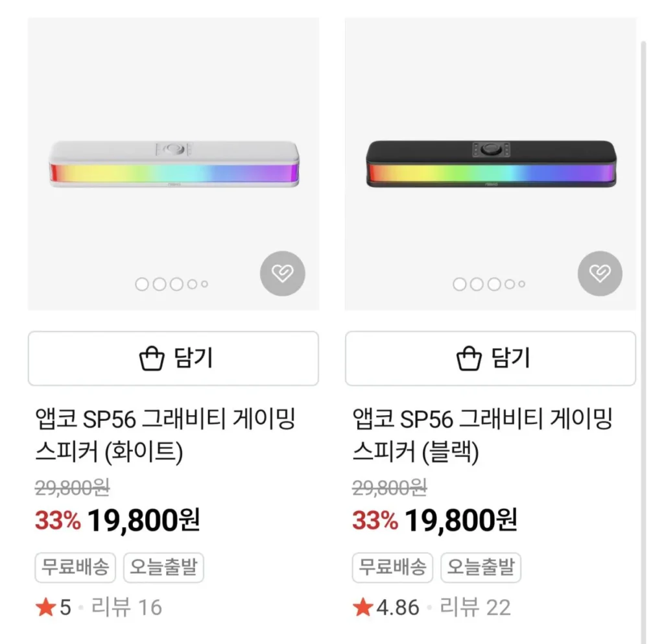Click black speaker product image
Screen dimensions: 664x644
(491, 164)
